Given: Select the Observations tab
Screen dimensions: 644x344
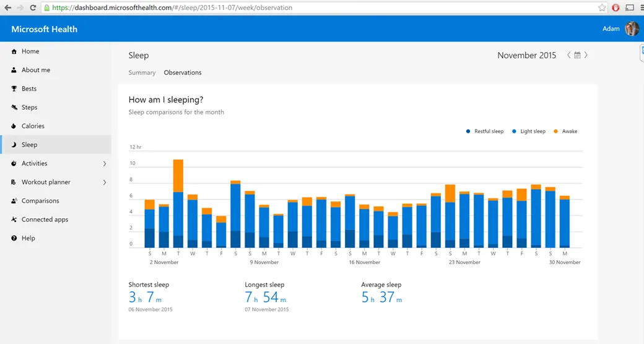Looking at the screenshot, I should [x=183, y=73].
